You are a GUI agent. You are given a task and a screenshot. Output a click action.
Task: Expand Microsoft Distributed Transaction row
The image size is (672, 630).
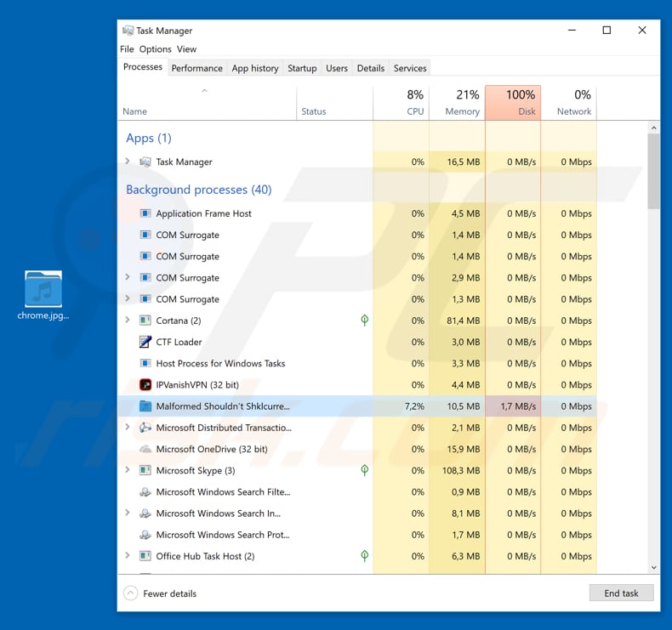[x=128, y=427]
